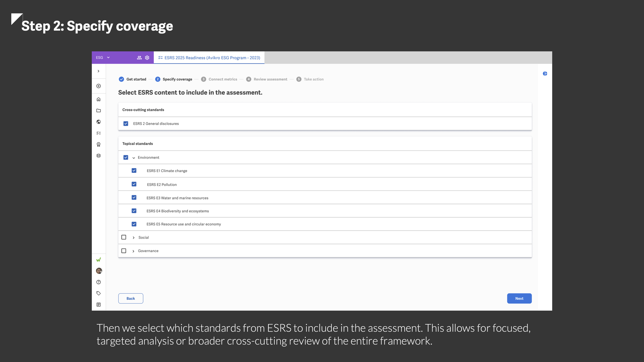Click the 'Social' group label

(x=143, y=237)
